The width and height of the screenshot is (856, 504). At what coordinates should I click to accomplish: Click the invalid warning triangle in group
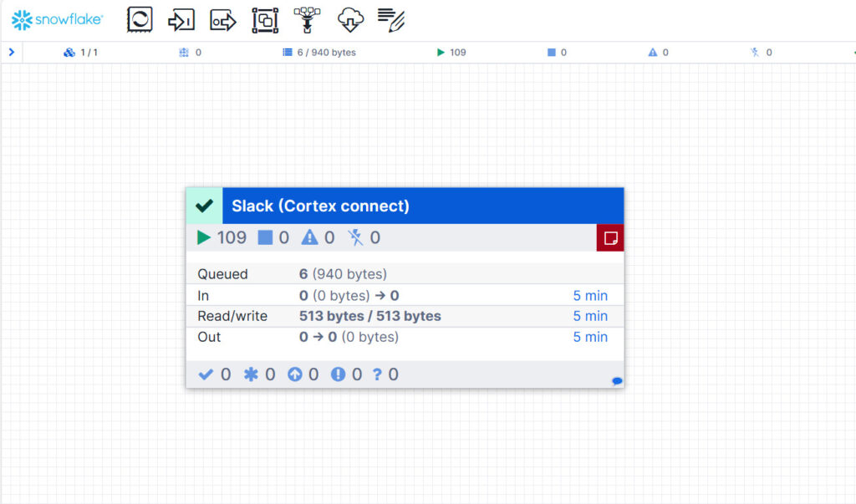coord(310,238)
